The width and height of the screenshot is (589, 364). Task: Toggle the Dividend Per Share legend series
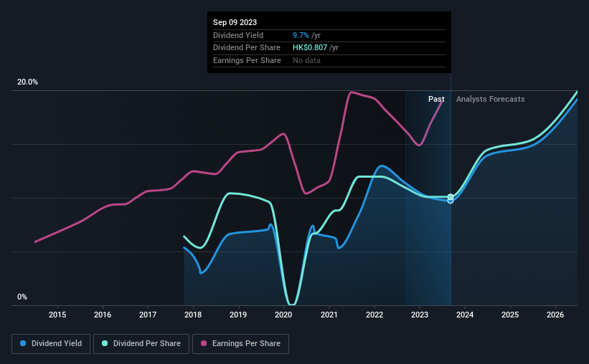point(141,344)
